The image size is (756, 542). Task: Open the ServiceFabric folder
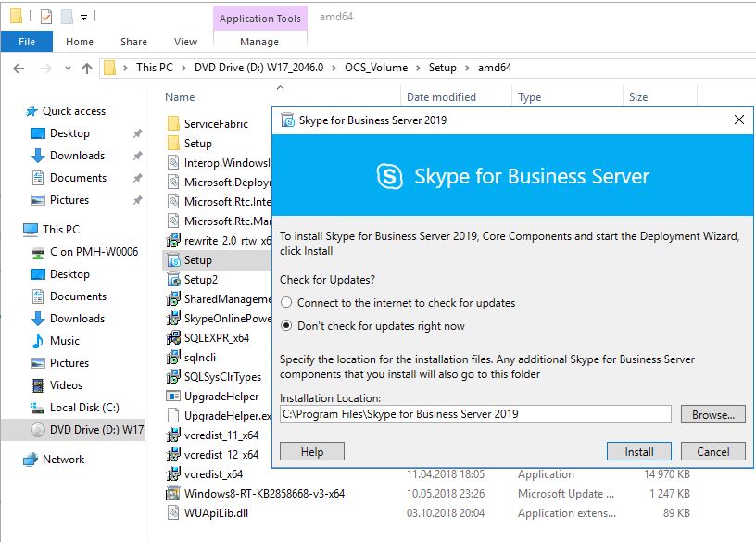tap(216, 124)
